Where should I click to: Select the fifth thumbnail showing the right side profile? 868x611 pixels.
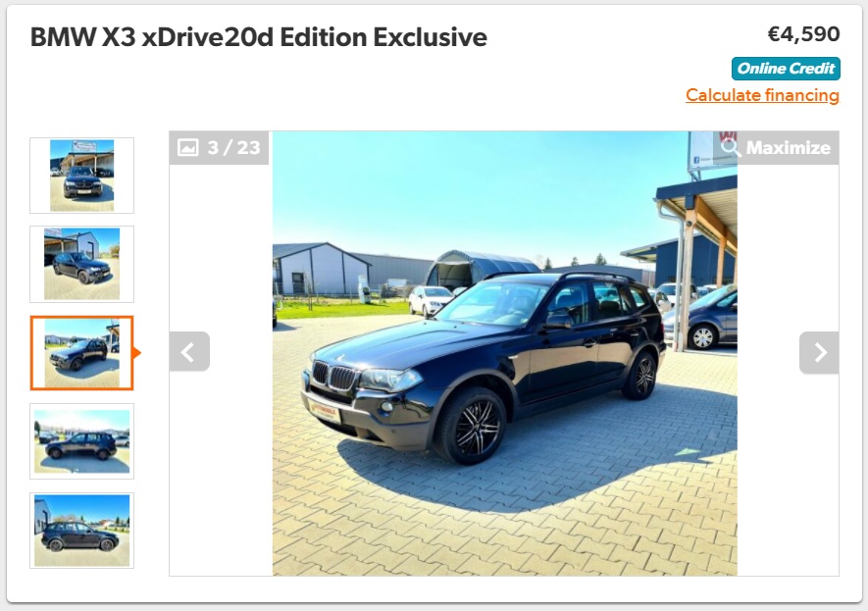click(x=82, y=531)
